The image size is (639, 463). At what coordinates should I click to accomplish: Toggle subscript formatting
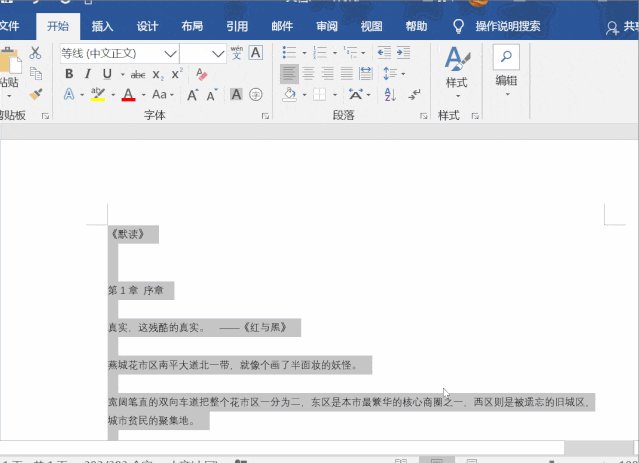tap(158, 75)
